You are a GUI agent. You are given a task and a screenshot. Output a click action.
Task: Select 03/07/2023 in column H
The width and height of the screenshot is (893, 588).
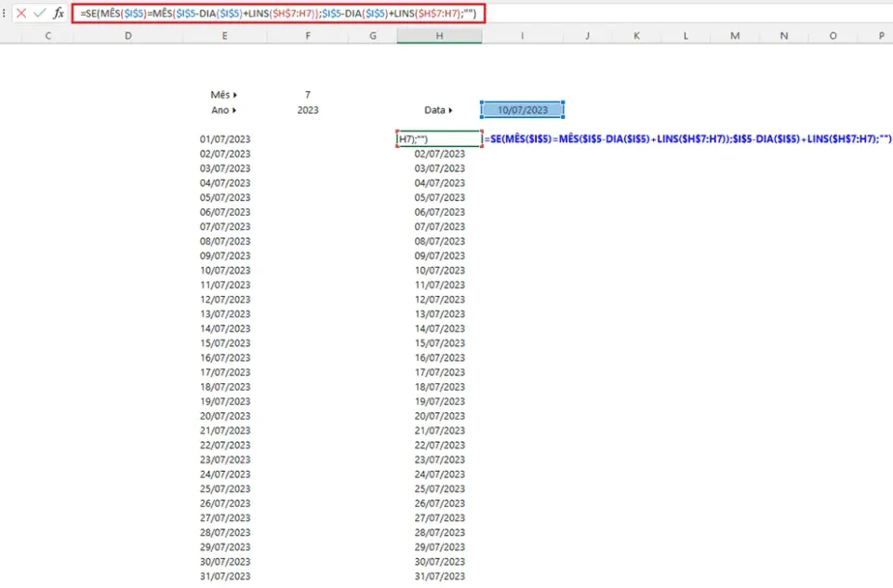(x=440, y=168)
